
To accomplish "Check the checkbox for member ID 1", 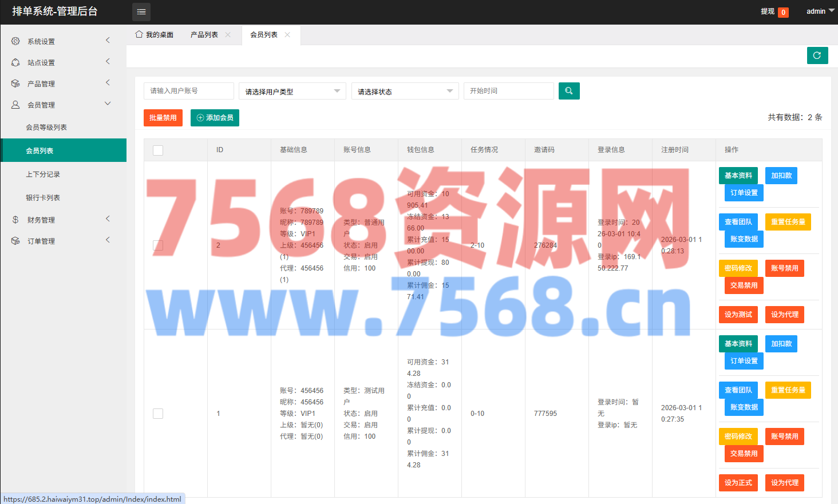I will tap(158, 414).
